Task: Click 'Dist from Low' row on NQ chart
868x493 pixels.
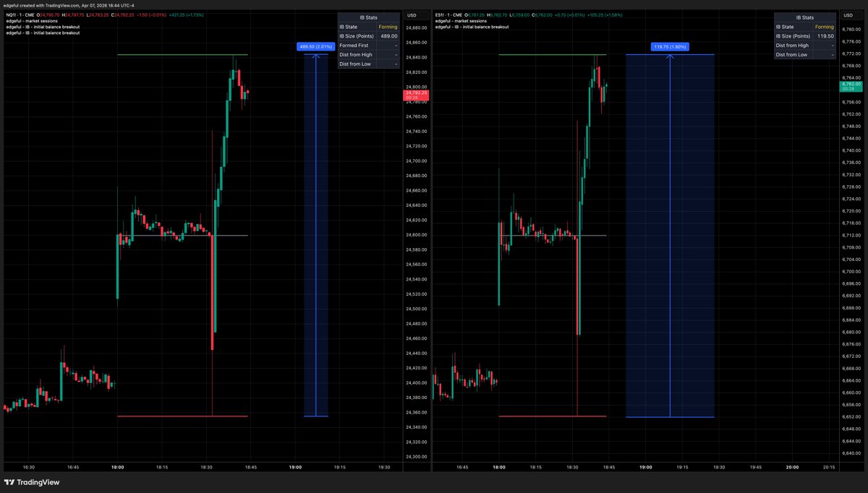Action: coord(368,64)
